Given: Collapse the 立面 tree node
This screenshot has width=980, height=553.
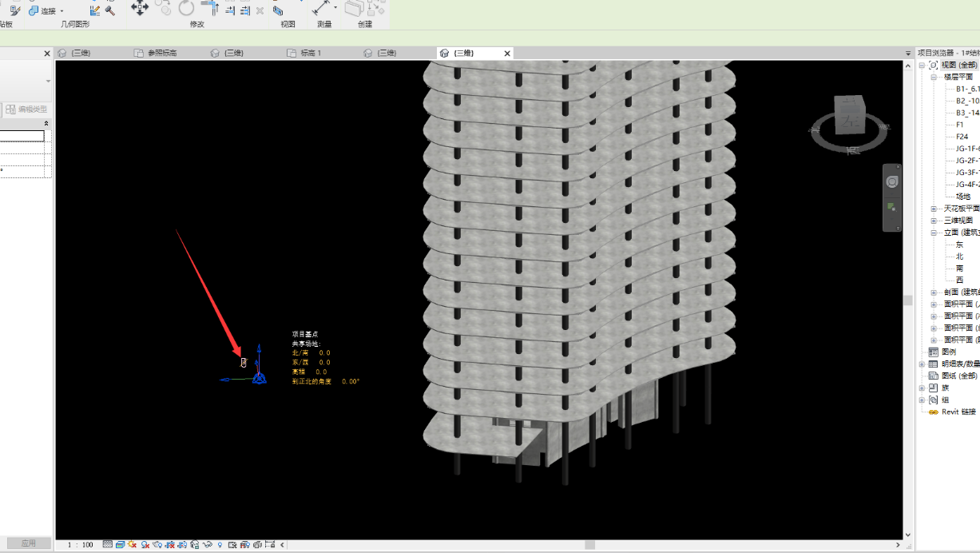Looking at the screenshot, I should click(933, 233).
